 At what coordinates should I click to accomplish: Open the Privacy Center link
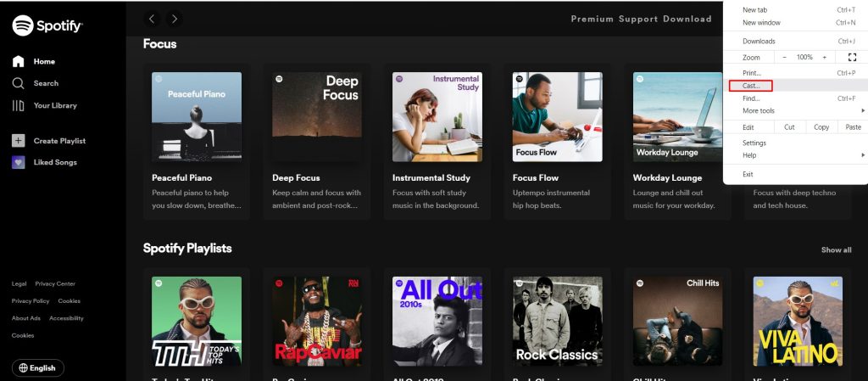point(55,283)
